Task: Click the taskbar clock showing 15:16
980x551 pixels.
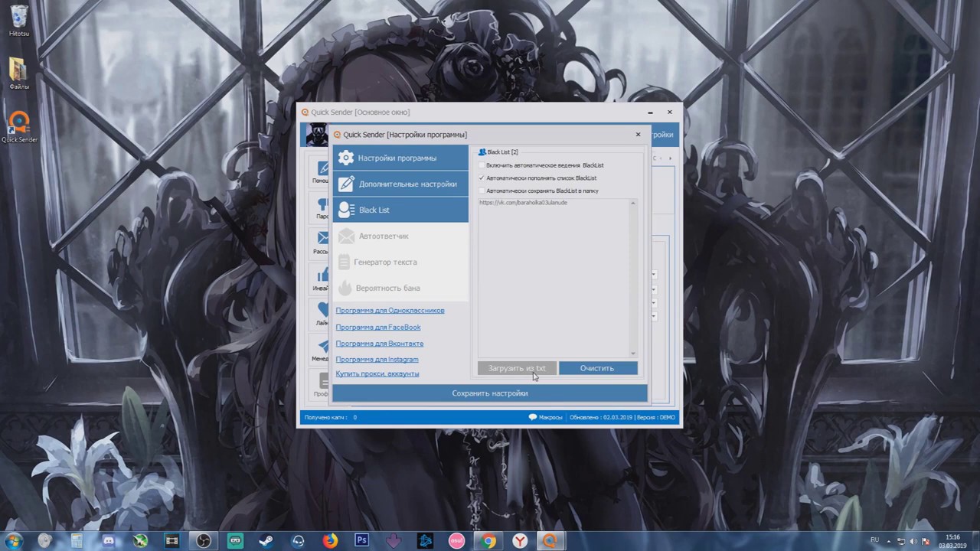Action: (953, 541)
